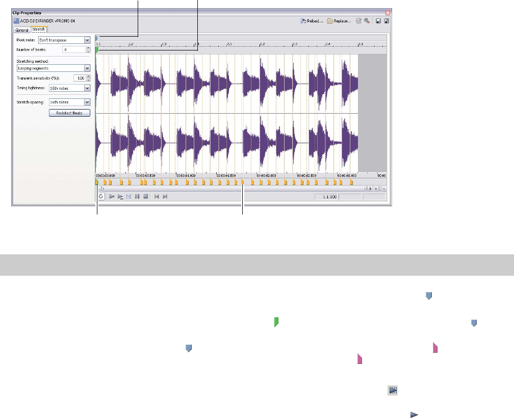Click the horizontal scrollbar under the markers
514x420 pixels.
(234, 189)
